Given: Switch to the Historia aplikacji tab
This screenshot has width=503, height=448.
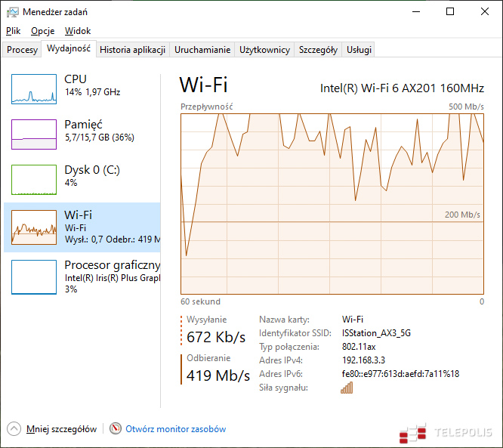Looking at the screenshot, I should tap(132, 50).
